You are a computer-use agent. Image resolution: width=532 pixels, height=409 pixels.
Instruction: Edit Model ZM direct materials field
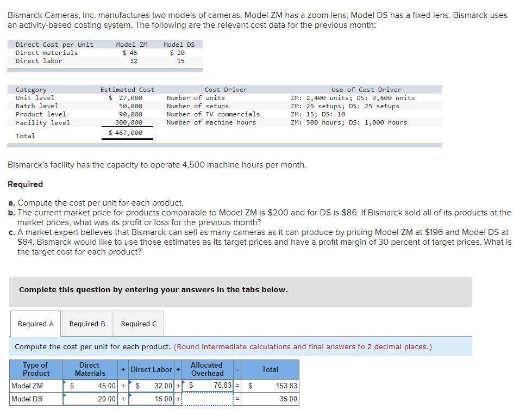point(90,386)
